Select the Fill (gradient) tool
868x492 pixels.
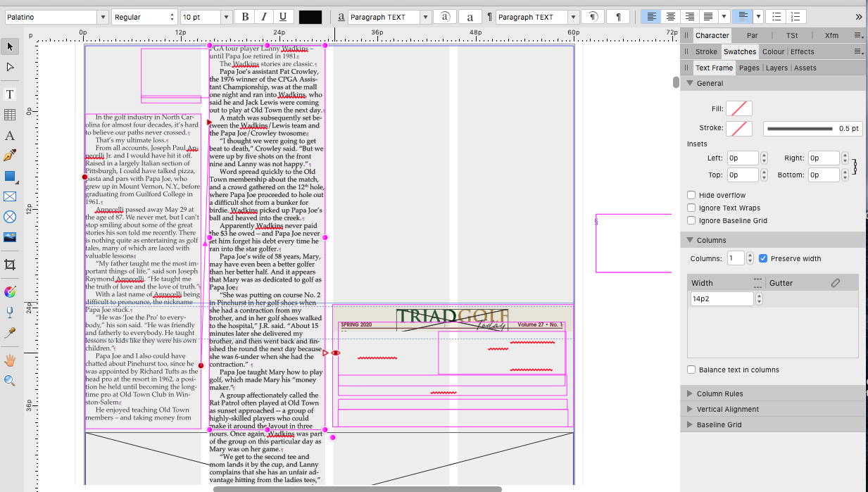[10, 291]
